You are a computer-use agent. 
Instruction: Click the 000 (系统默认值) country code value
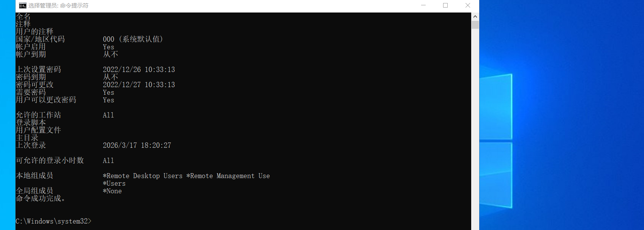(x=133, y=39)
